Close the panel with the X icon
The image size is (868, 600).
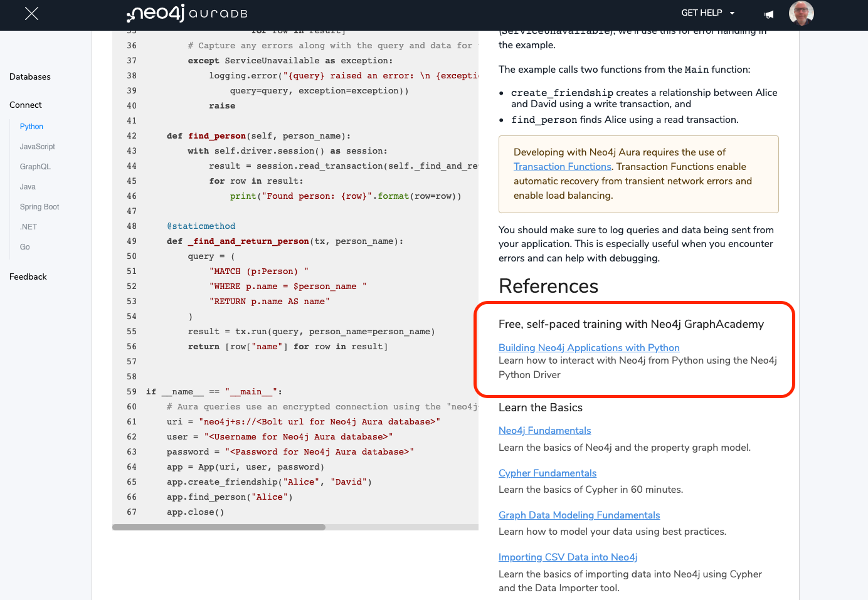click(x=31, y=14)
